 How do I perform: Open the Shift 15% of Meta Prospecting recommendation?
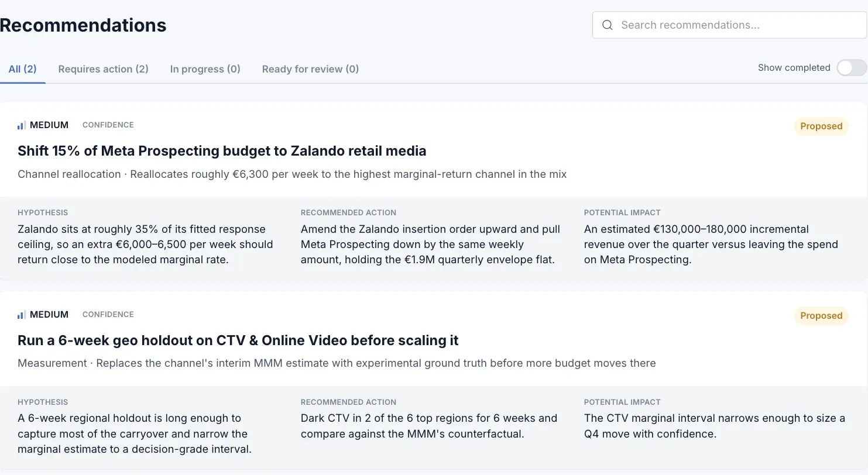pos(222,151)
